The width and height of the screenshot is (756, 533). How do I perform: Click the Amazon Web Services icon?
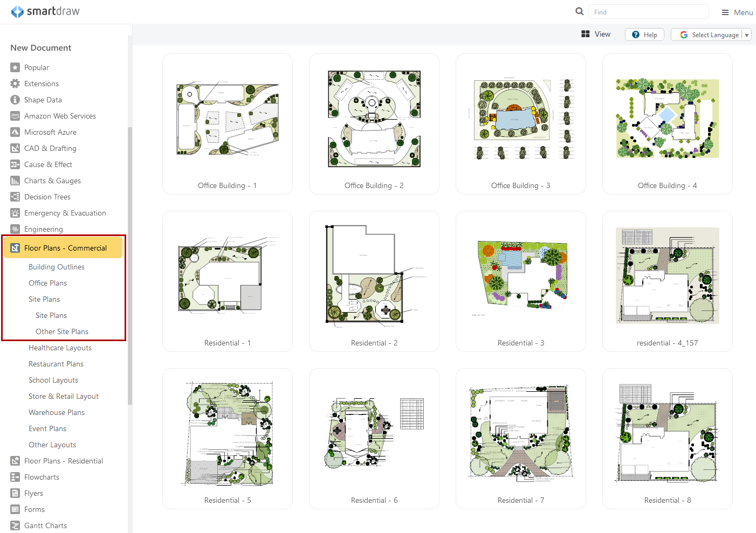coord(15,116)
